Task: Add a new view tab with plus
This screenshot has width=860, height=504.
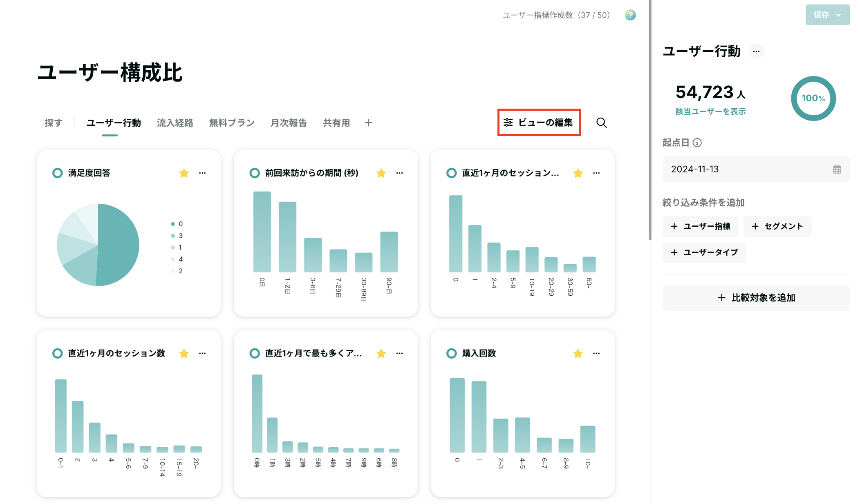Action: [368, 123]
